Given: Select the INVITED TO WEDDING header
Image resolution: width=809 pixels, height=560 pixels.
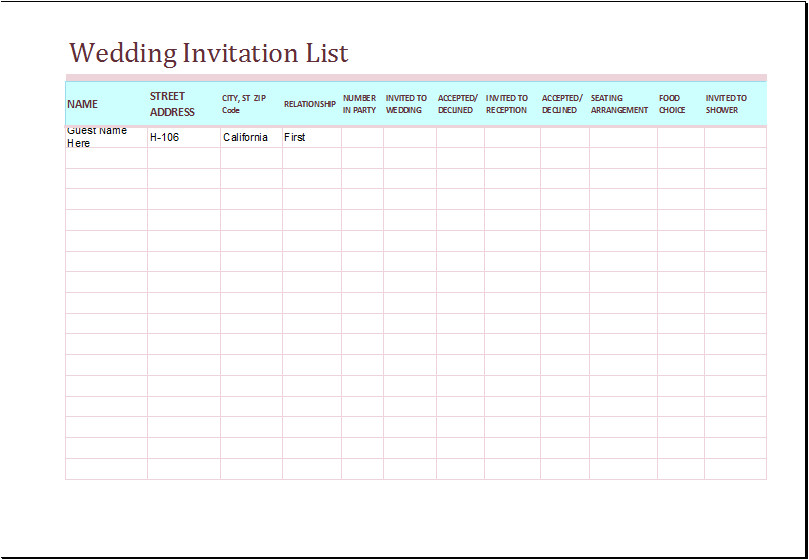Looking at the screenshot, I should click(407, 104).
